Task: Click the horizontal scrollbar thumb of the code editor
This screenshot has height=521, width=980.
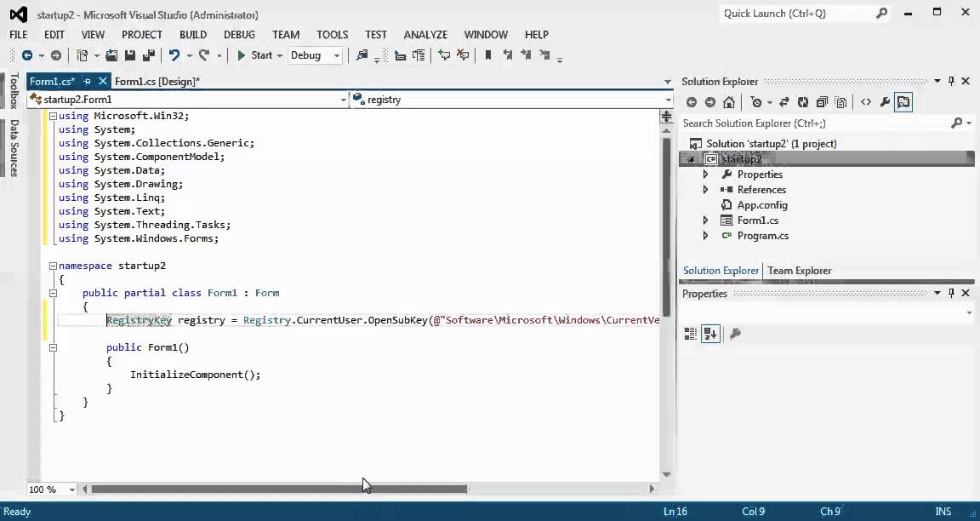Action: coord(279,490)
